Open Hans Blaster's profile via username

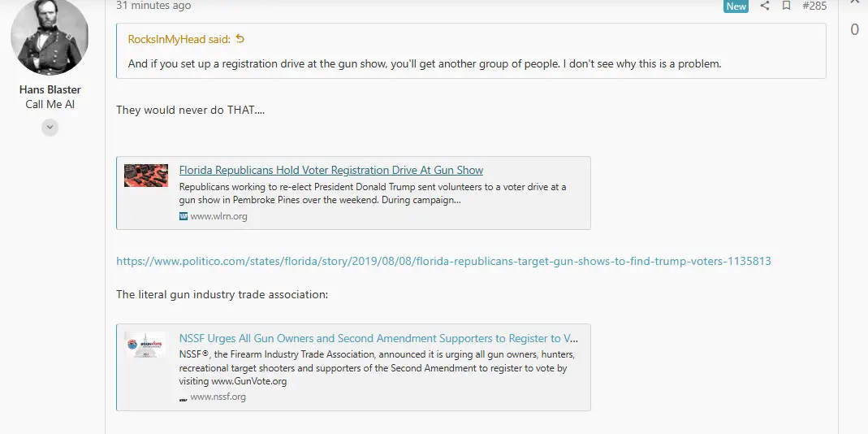point(50,89)
